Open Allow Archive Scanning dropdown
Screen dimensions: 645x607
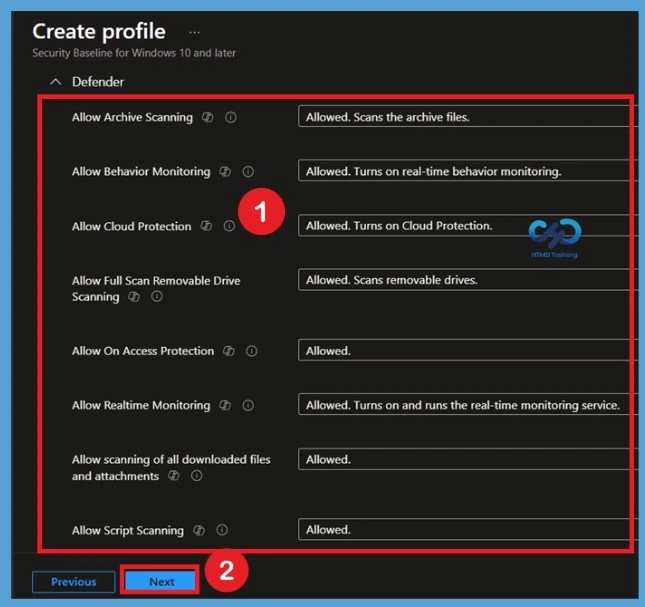point(468,116)
